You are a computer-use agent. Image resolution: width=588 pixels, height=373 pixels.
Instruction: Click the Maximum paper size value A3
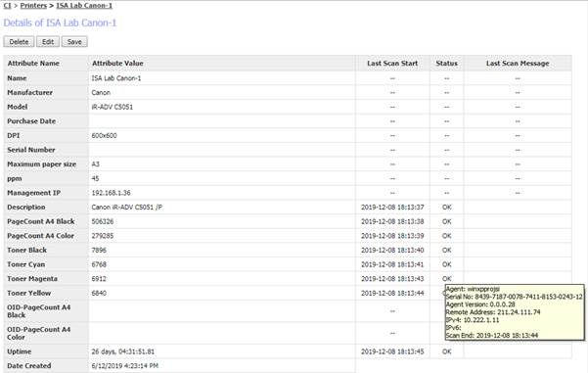tap(95, 164)
